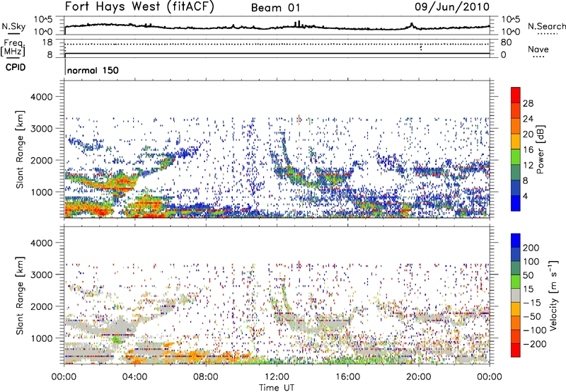Click the 'Time UT' axis title
Screen dimensions: 566x392
pos(277,387)
